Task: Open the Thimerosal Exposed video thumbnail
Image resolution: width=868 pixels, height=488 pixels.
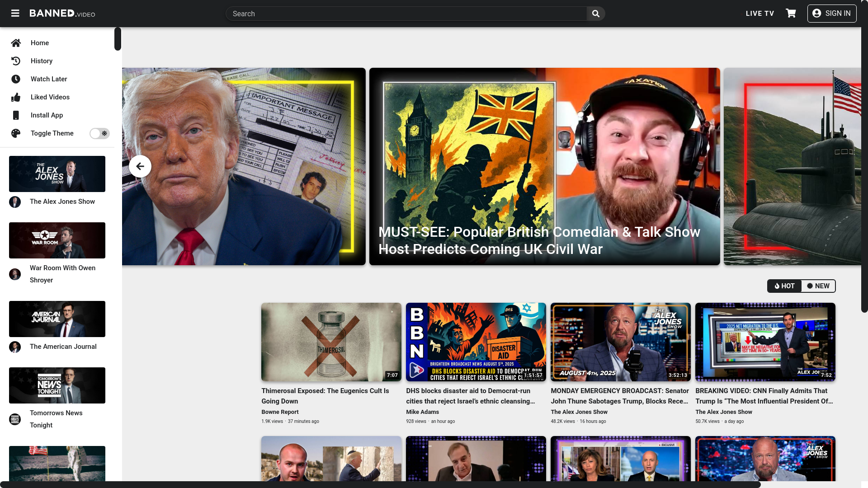Action: coord(331,342)
